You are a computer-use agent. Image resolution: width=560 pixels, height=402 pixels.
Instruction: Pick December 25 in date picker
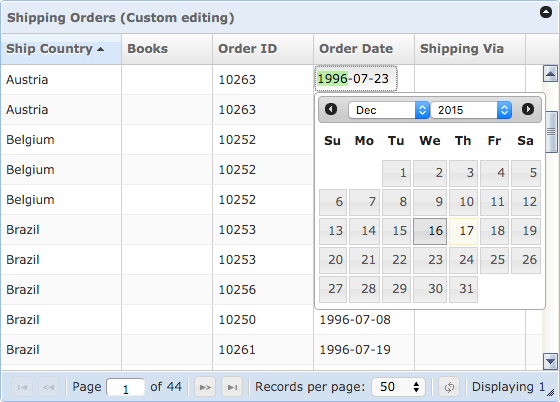495,260
